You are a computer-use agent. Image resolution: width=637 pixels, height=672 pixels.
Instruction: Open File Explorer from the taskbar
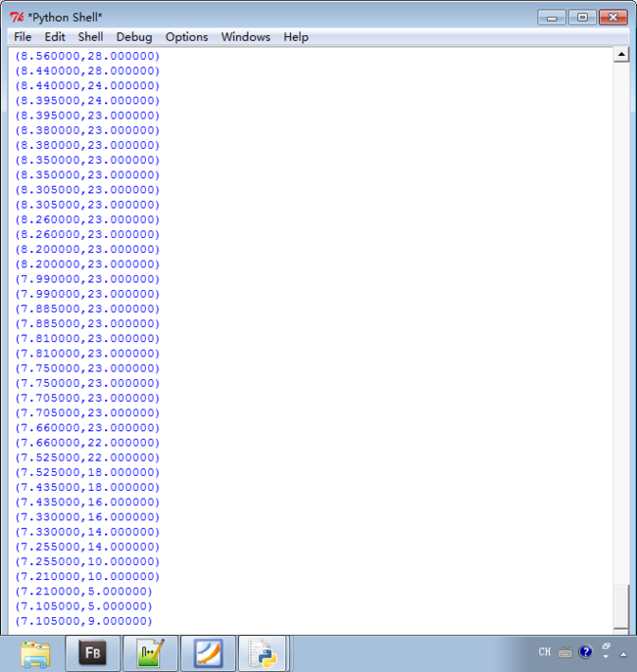(35, 654)
